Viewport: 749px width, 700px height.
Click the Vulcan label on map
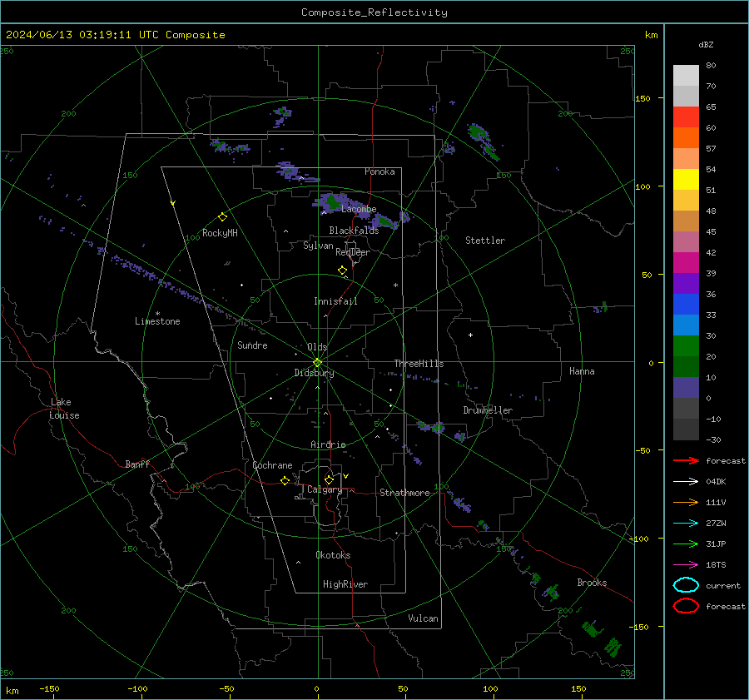[x=423, y=618]
